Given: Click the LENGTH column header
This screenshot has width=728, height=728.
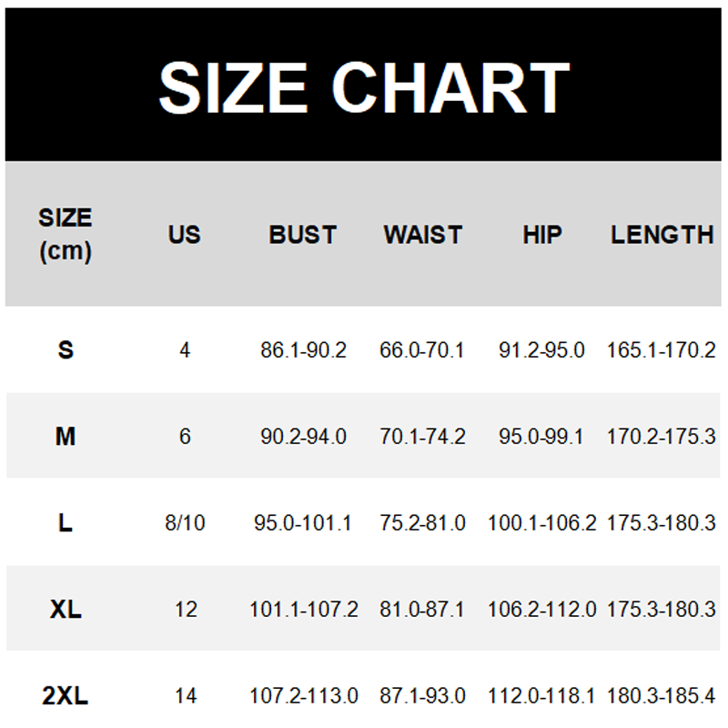Looking at the screenshot, I should click(x=662, y=235).
